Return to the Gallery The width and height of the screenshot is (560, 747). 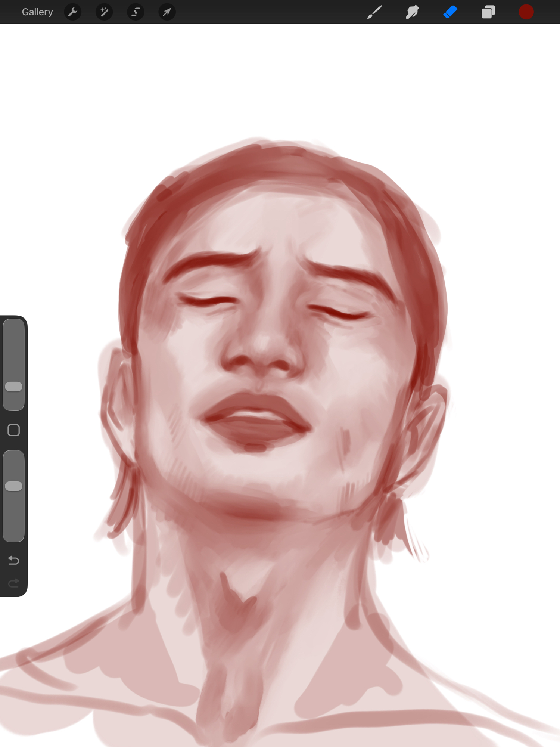tap(37, 12)
